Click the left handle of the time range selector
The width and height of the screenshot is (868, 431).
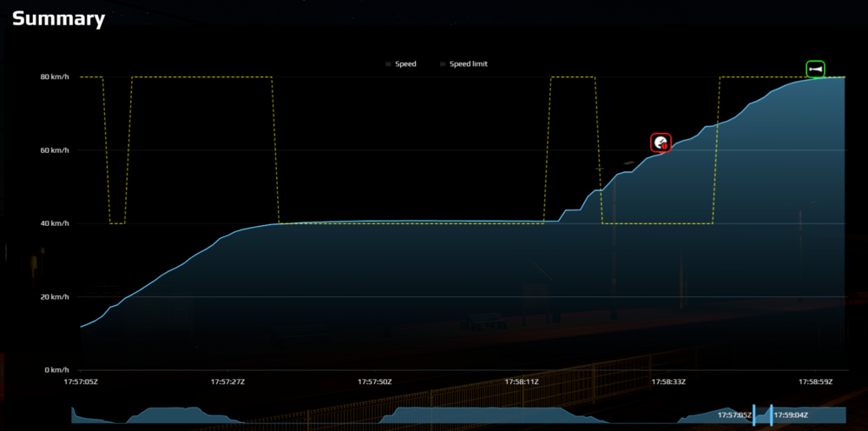click(753, 415)
